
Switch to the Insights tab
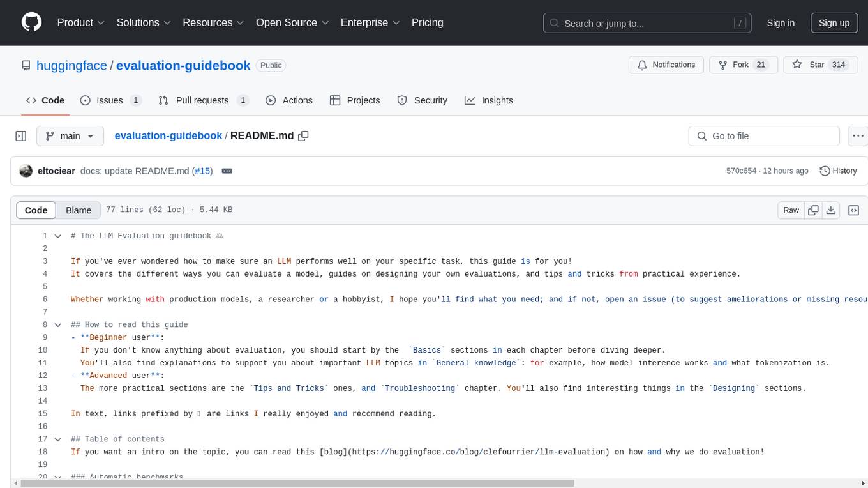(489, 100)
